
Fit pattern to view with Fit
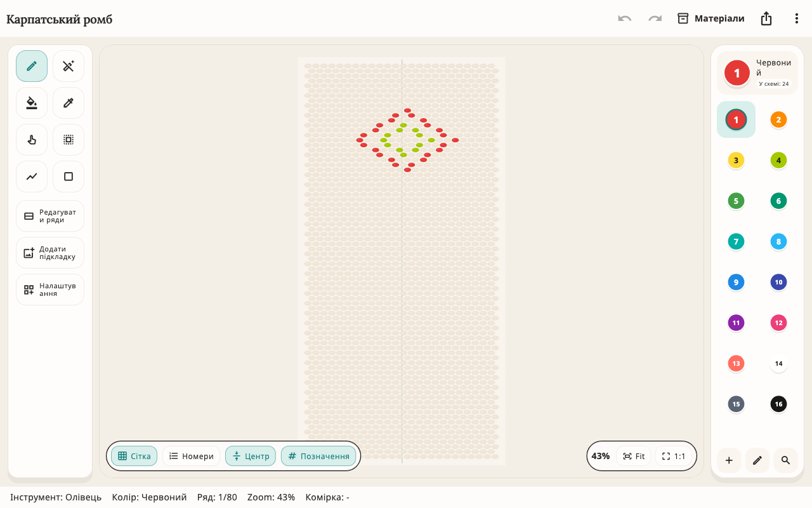coord(634,456)
